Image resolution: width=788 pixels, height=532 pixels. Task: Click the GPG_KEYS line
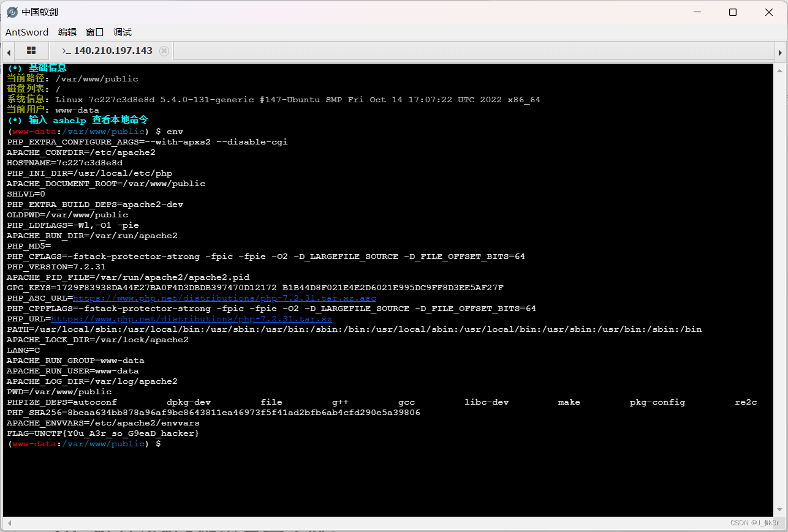point(255,288)
